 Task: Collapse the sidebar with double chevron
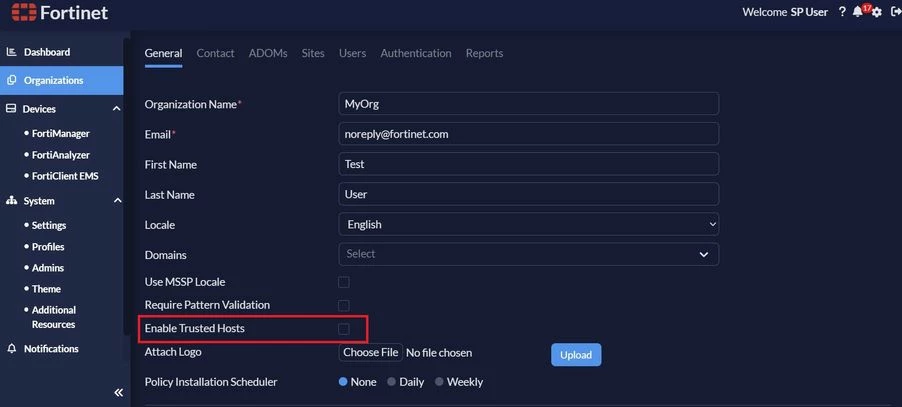[x=118, y=393]
